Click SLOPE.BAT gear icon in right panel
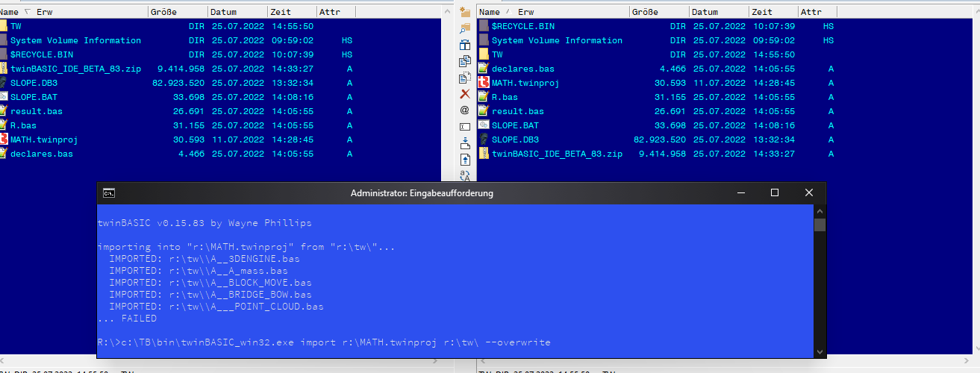This screenshot has width=980, height=373. coord(484,125)
